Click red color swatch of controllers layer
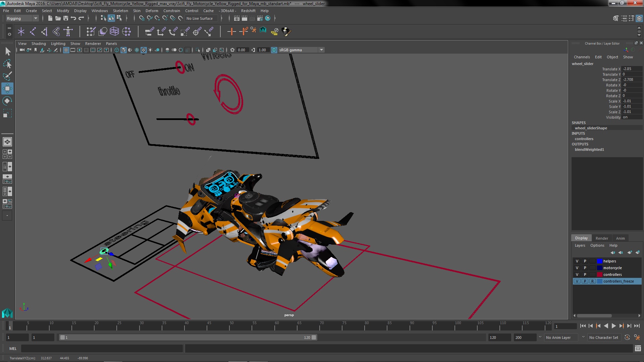 pyautogui.click(x=600, y=275)
